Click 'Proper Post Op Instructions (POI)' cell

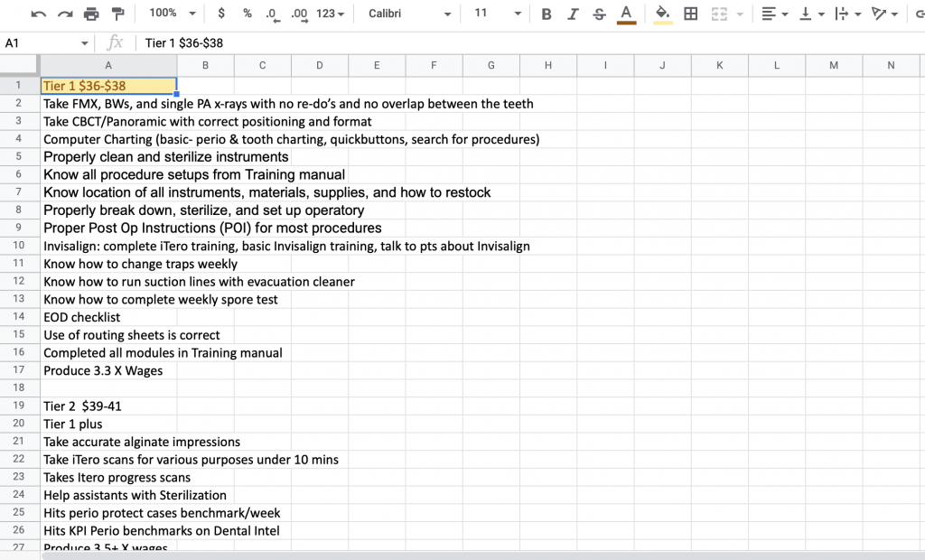pos(212,228)
